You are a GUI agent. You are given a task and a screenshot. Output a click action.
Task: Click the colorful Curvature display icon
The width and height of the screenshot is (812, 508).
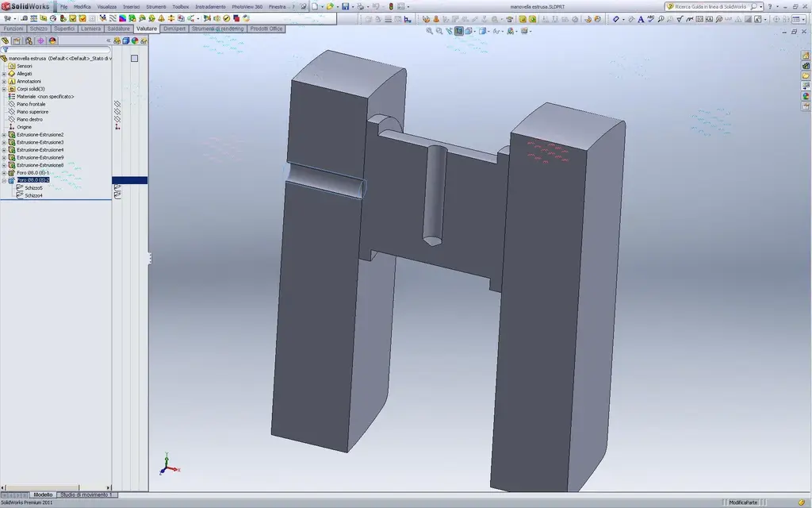[122, 18]
